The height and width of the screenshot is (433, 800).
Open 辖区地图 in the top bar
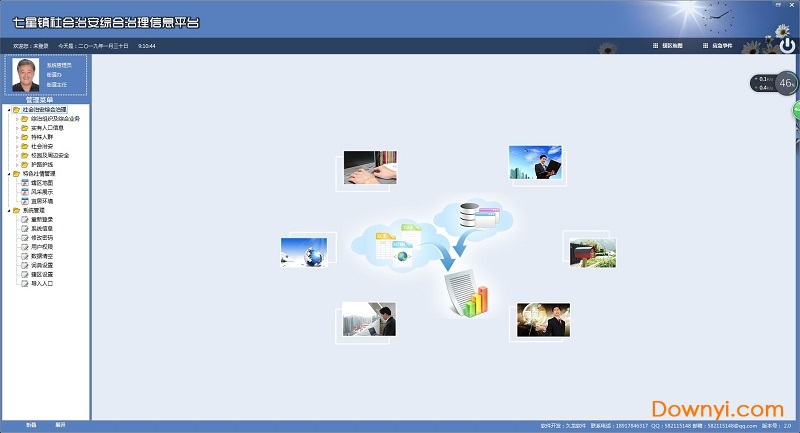(x=667, y=46)
